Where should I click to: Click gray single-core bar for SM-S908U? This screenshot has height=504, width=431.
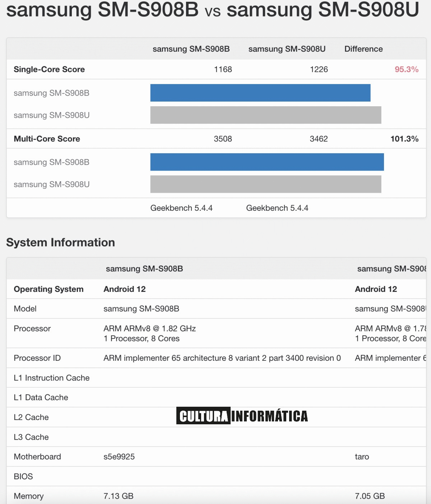point(266,115)
